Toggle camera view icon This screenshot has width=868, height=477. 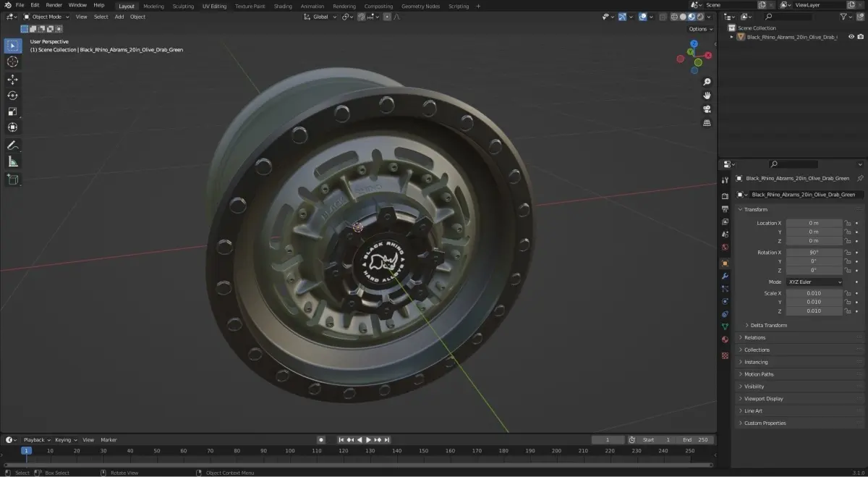coord(707,109)
